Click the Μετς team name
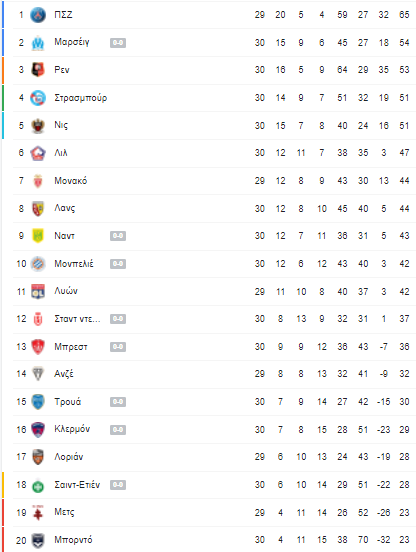 point(64,512)
